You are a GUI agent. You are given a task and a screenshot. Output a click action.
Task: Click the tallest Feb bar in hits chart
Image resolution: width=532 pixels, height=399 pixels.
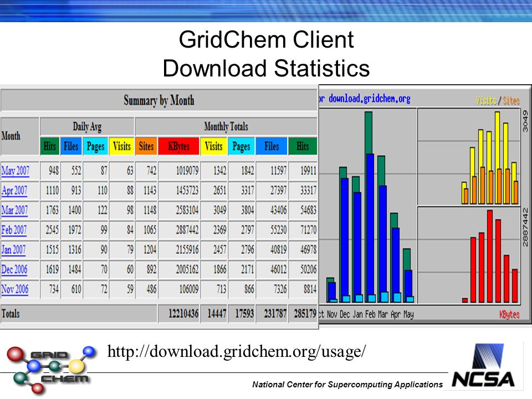[369, 133]
